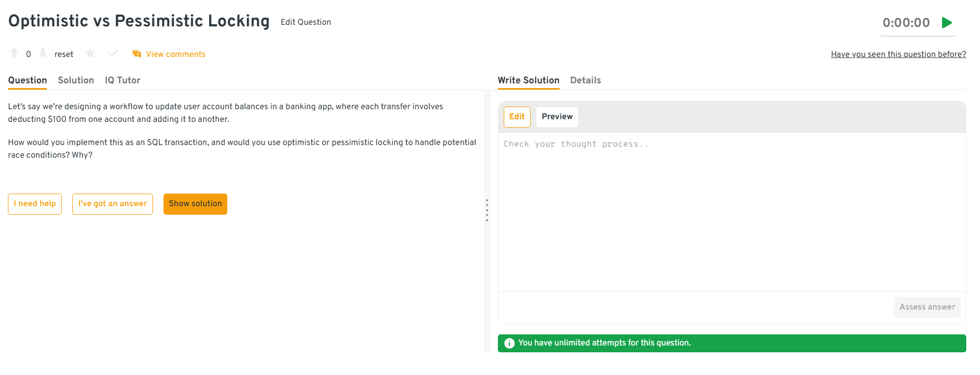Click the I need help button

tap(35, 204)
